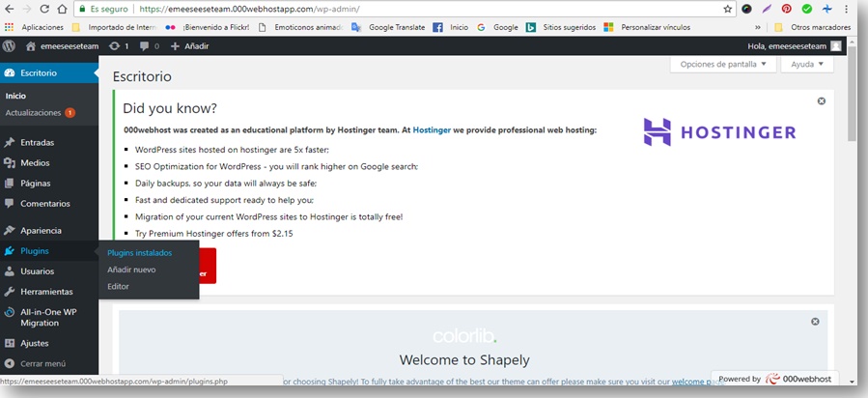The width and height of the screenshot is (868, 398).
Task: Click Powered by 000webhost badge
Action: [775, 380]
